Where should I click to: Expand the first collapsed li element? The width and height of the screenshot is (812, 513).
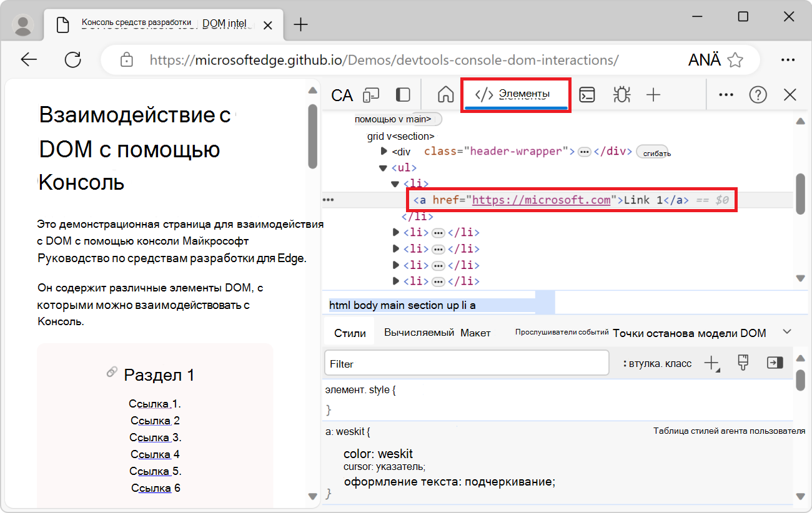click(x=396, y=232)
